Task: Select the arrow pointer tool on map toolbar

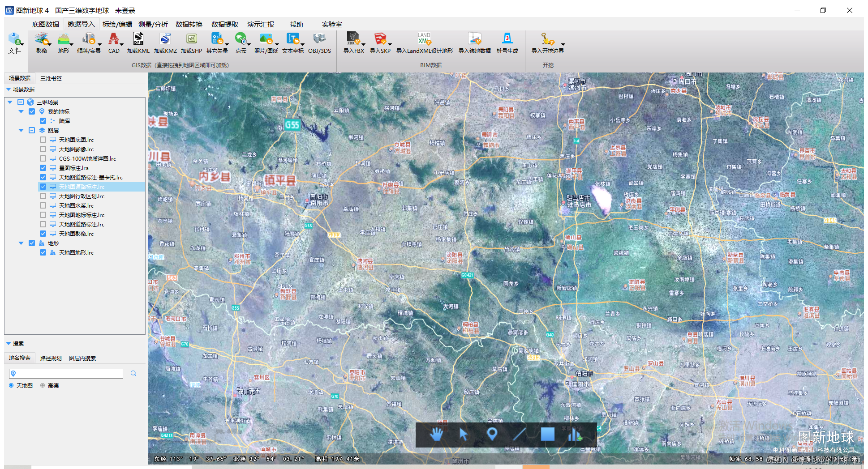Action: tap(464, 434)
